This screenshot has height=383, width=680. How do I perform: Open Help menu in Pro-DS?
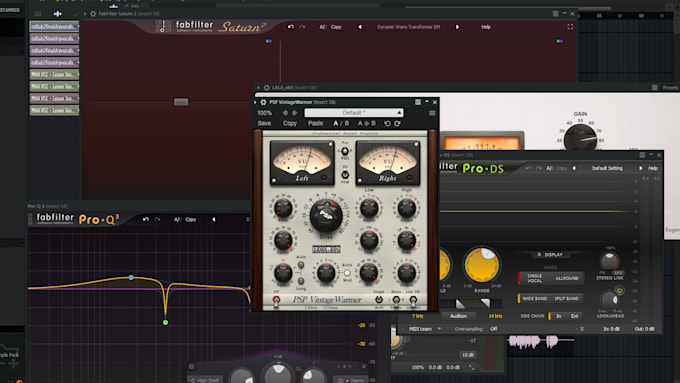click(653, 168)
